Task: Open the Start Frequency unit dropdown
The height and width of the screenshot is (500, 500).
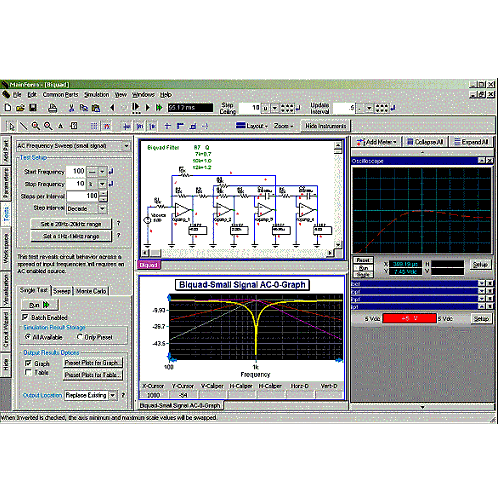Action: 102,172
